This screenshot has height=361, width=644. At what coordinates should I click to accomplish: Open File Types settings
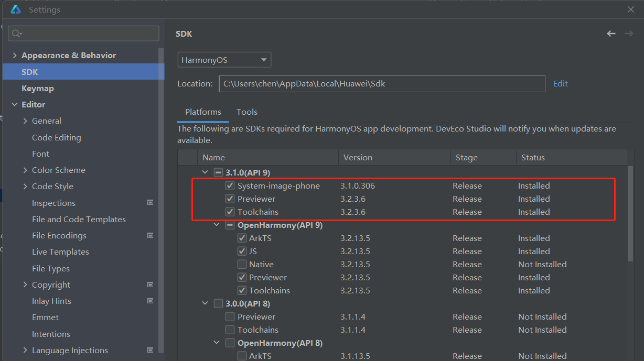tap(51, 268)
